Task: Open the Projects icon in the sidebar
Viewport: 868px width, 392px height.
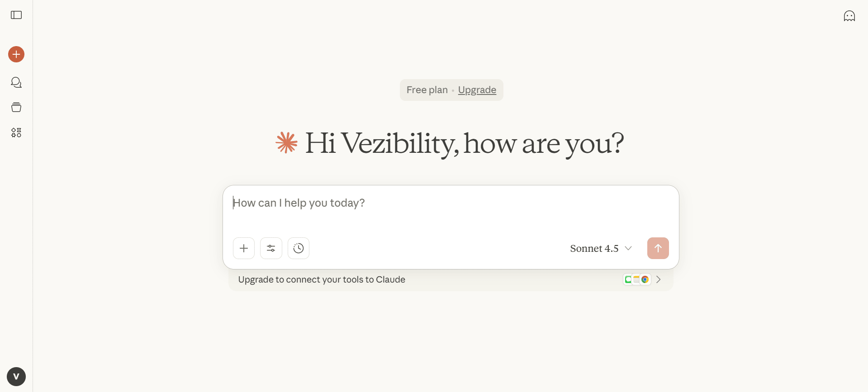Action: pos(16,107)
